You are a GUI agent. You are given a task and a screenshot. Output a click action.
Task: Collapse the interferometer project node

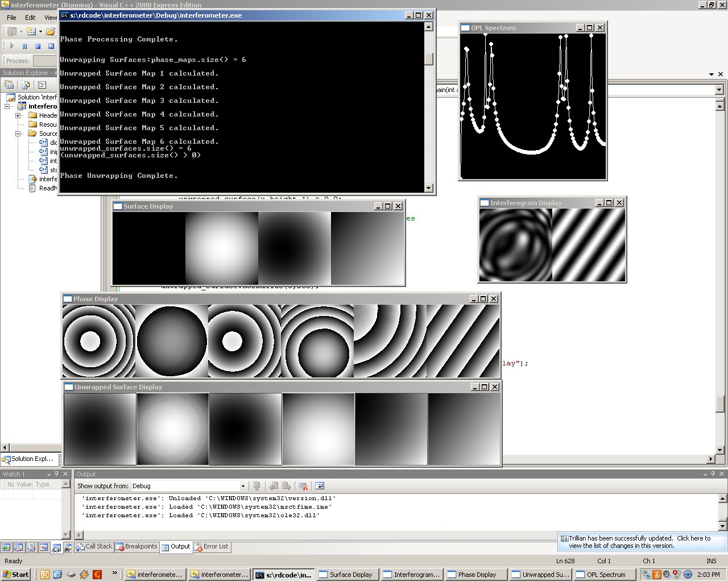[x=7, y=106]
